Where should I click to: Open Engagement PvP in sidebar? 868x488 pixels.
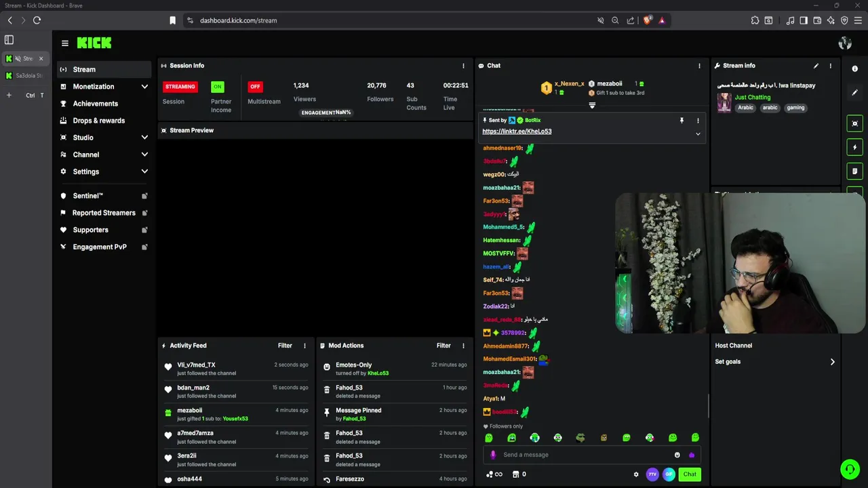pyautogui.click(x=104, y=247)
